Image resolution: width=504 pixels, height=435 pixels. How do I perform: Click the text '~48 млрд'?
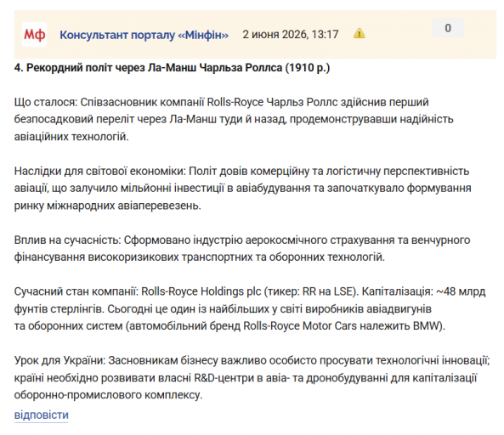pos(461,291)
